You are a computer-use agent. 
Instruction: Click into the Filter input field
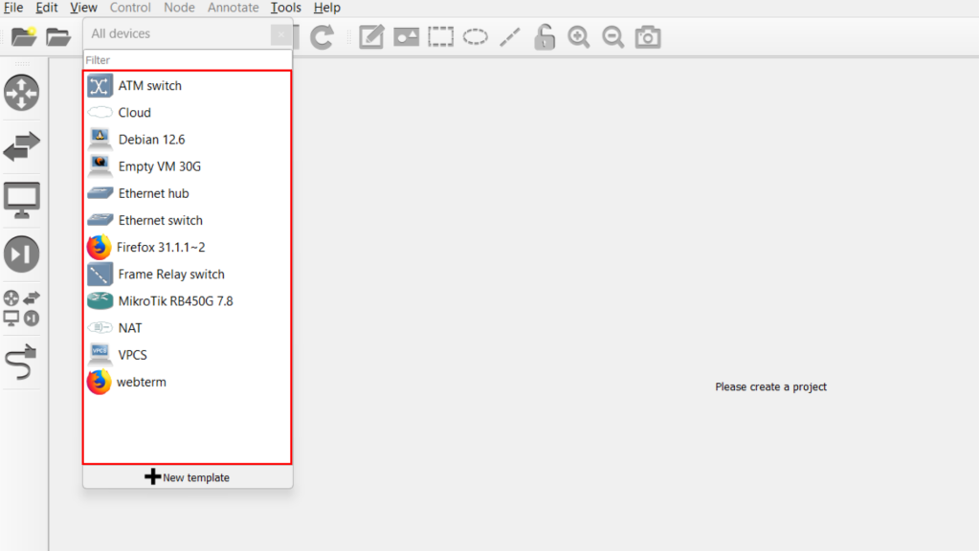pyautogui.click(x=187, y=60)
